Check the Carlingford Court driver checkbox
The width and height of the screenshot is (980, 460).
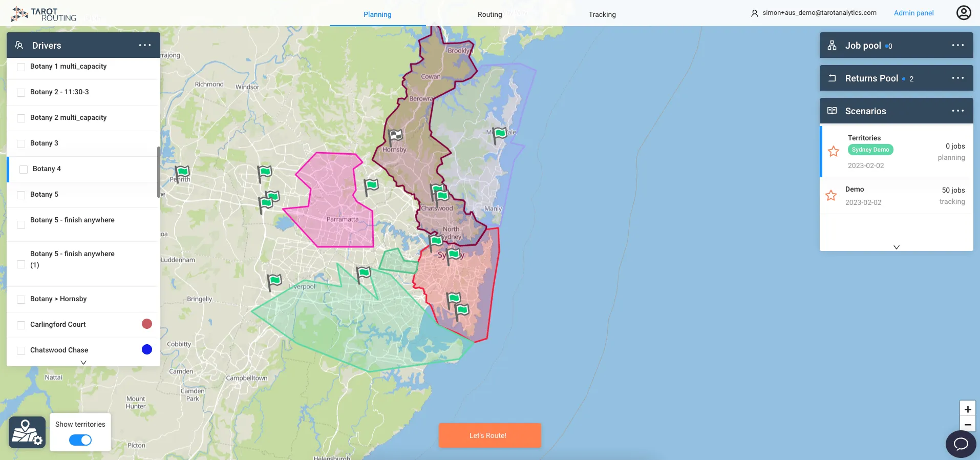coord(21,325)
